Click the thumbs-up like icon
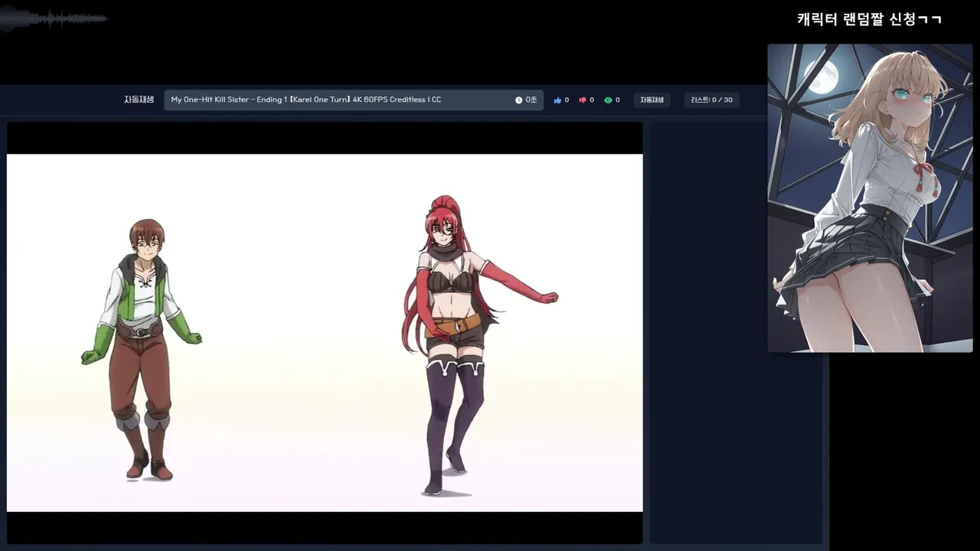Viewport: 980px width, 551px height. coord(557,100)
